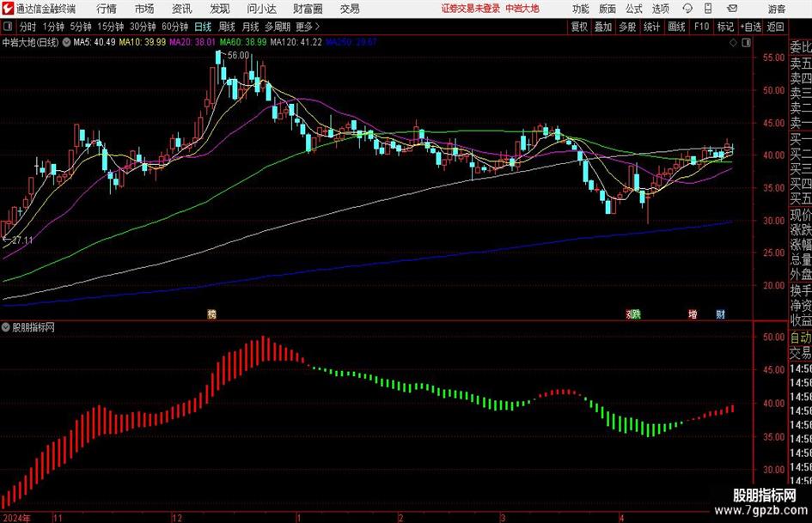
Task: Open the 功能 menu
Action: 581,9
